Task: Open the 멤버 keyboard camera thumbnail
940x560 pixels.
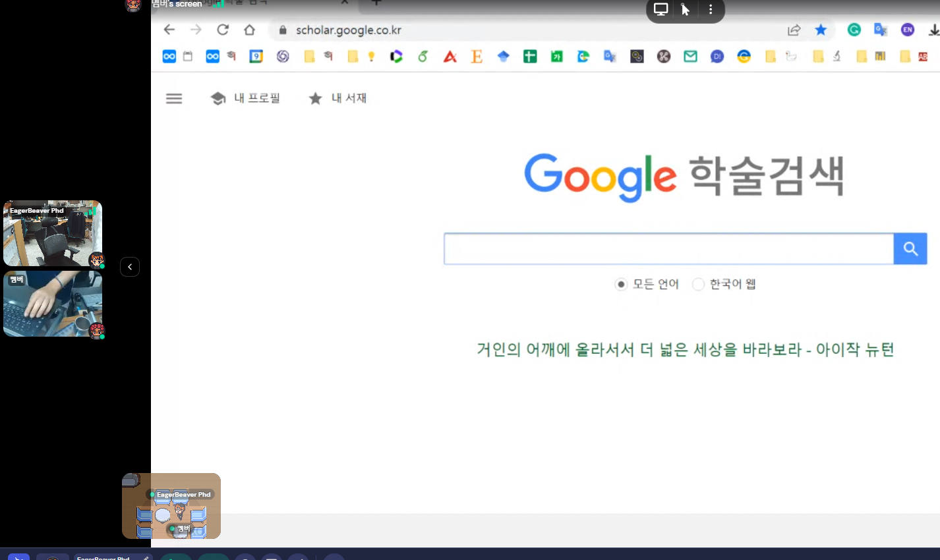Action: [x=53, y=304]
